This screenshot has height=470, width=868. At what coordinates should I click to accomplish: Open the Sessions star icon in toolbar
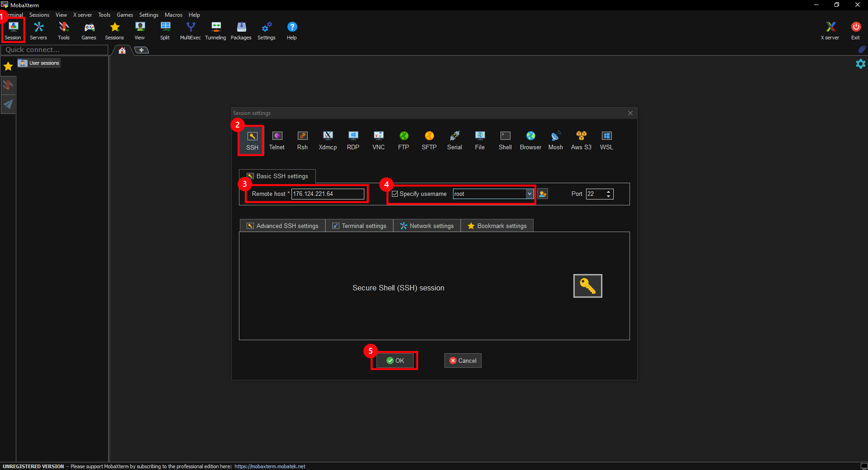click(114, 30)
